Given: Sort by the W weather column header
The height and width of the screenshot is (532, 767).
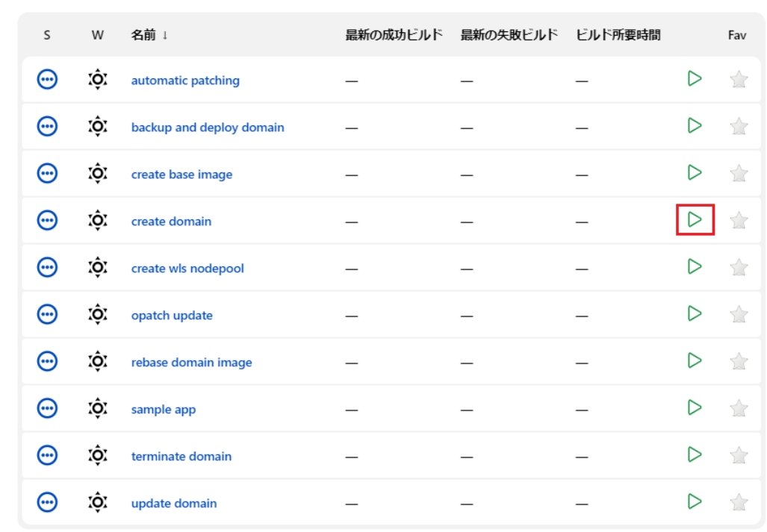Looking at the screenshot, I should (x=97, y=35).
